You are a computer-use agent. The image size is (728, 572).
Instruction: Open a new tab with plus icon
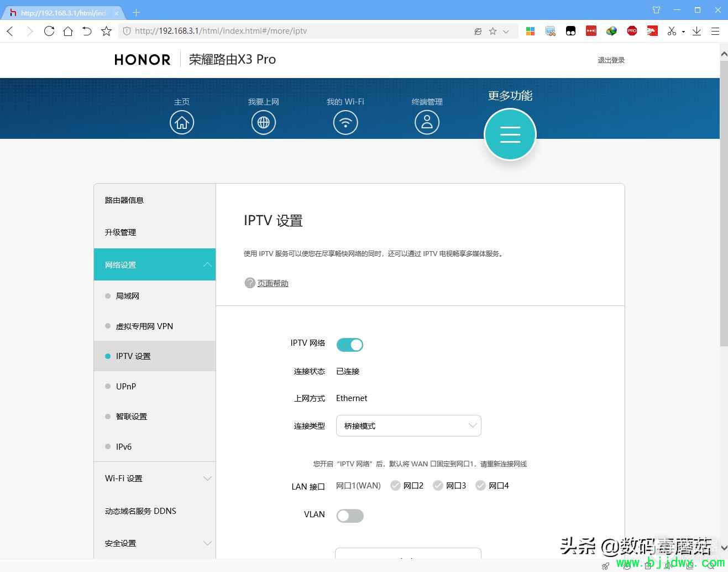(137, 12)
